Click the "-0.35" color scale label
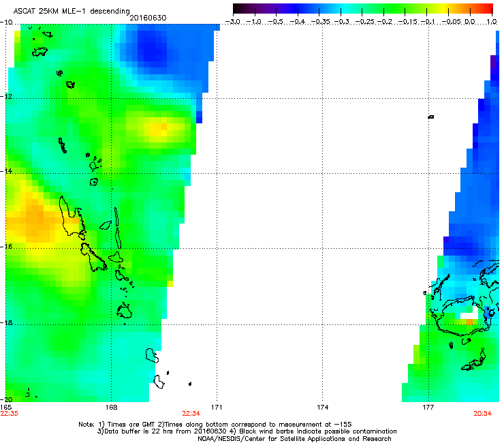Viewport: 504px width, 443px height. coord(321,22)
